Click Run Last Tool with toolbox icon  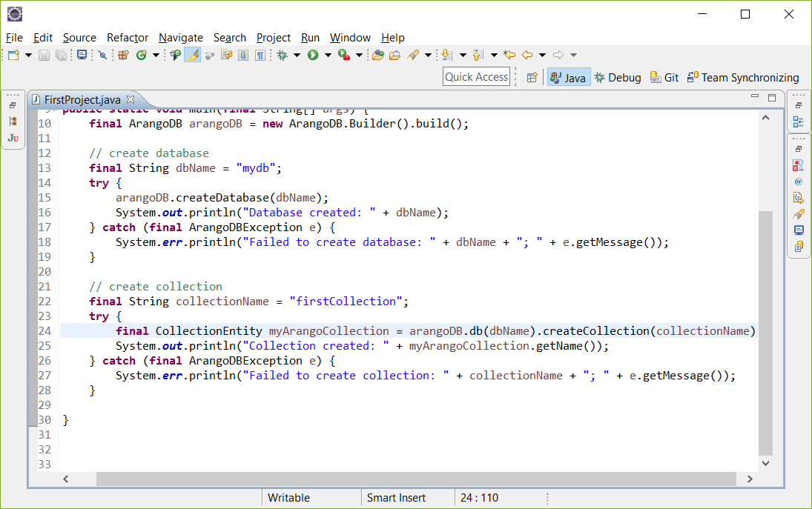344,55
